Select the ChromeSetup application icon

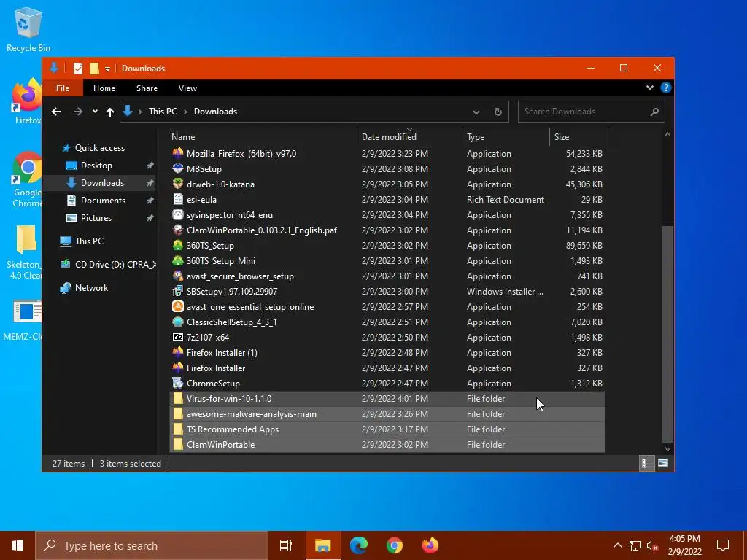(x=178, y=383)
